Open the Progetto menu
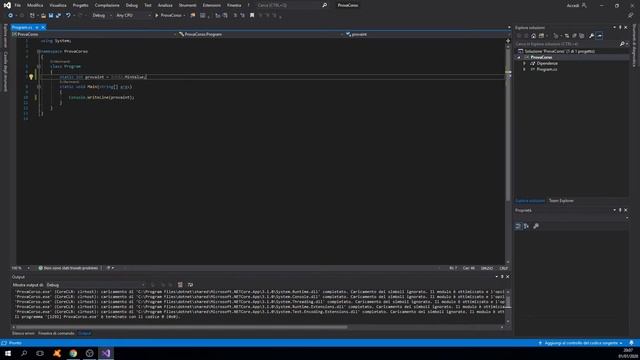 coord(80,5)
